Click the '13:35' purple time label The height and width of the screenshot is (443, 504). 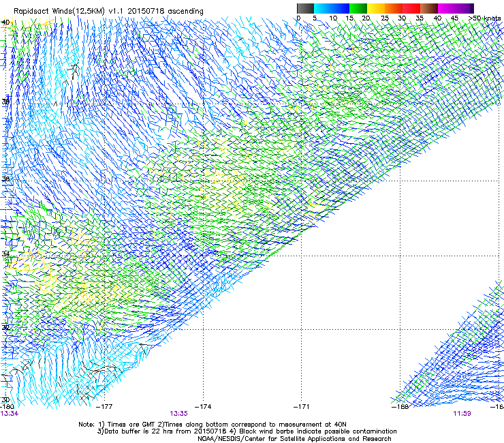pyautogui.click(x=178, y=414)
